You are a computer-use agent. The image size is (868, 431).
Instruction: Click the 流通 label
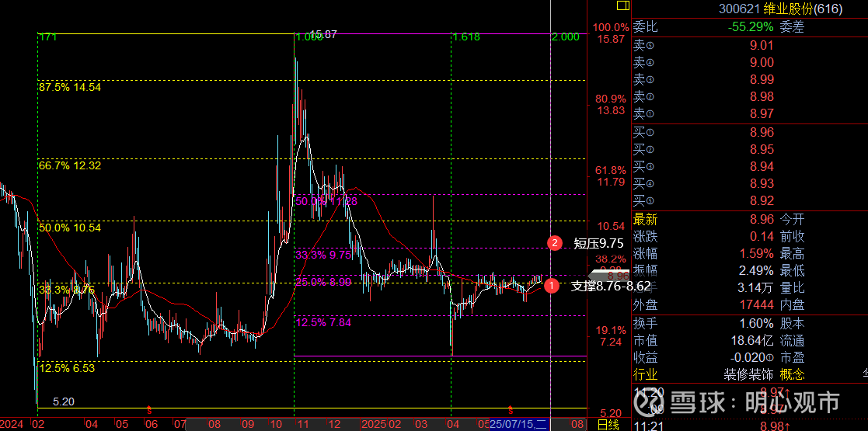[x=792, y=341]
